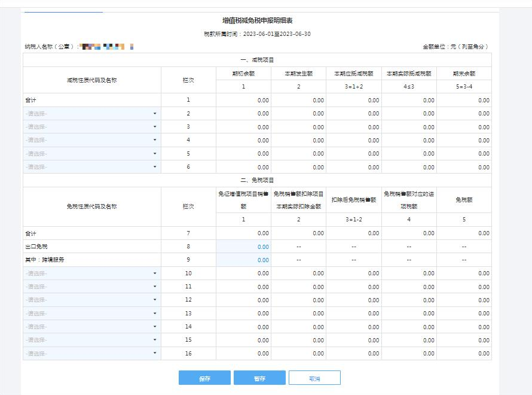
Task: Select row 2 期初余额 cell
Action: point(244,114)
